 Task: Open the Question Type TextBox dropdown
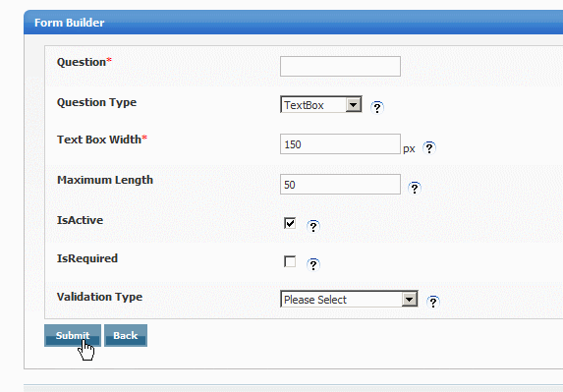pos(321,104)
